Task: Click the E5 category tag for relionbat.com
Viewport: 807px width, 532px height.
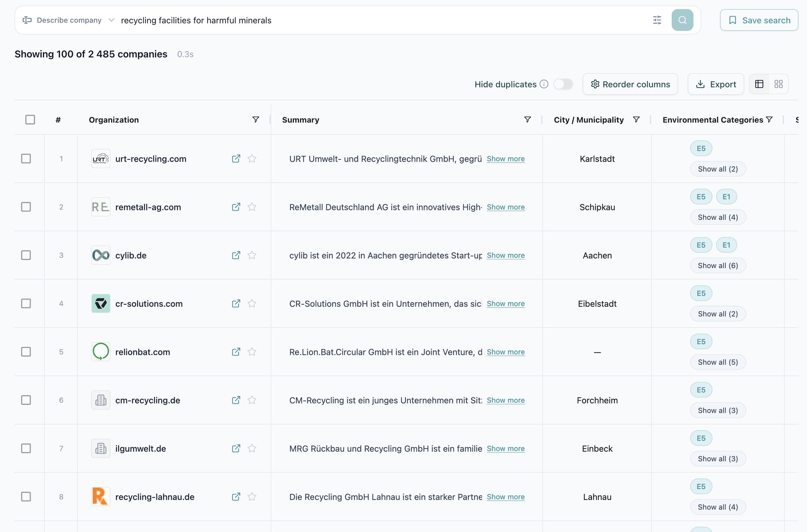Action: point(701,341)
